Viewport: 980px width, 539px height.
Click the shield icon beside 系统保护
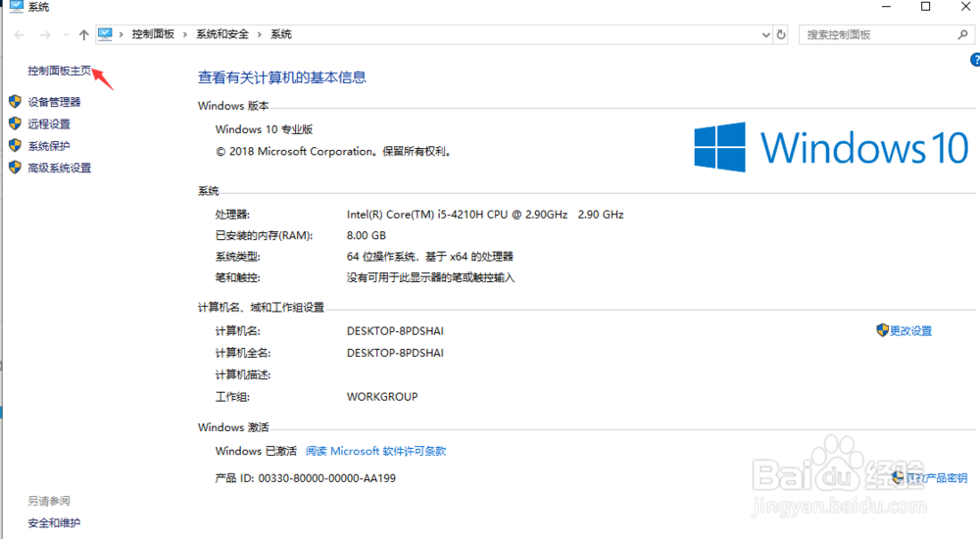15,145
